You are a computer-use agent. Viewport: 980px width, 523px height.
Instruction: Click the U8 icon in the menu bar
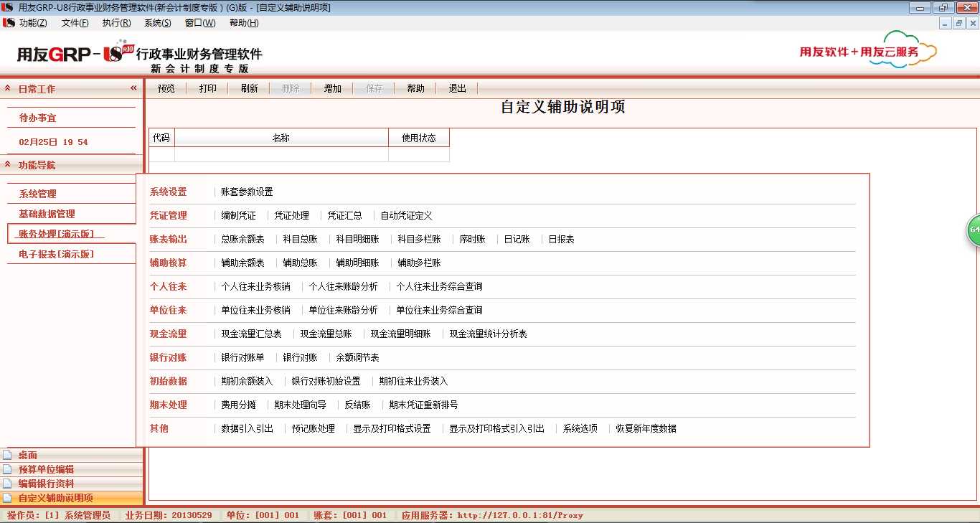point(9,23)
